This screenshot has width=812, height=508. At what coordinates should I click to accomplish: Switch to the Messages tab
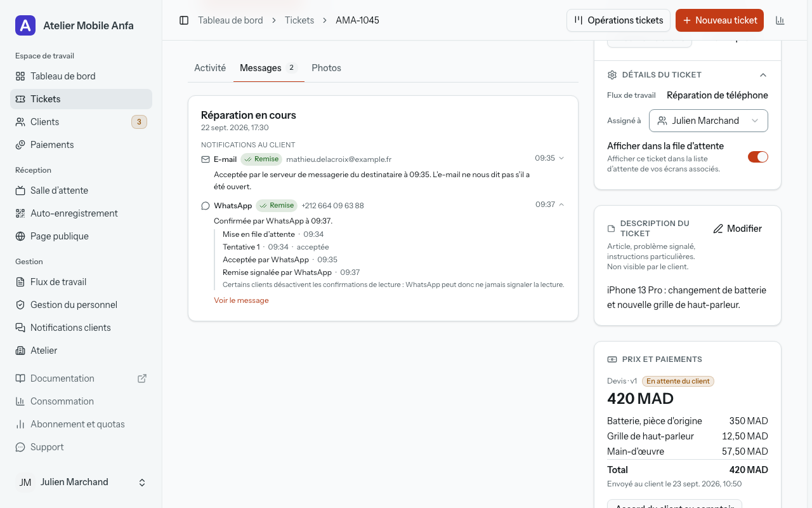[x=269, y=68]
